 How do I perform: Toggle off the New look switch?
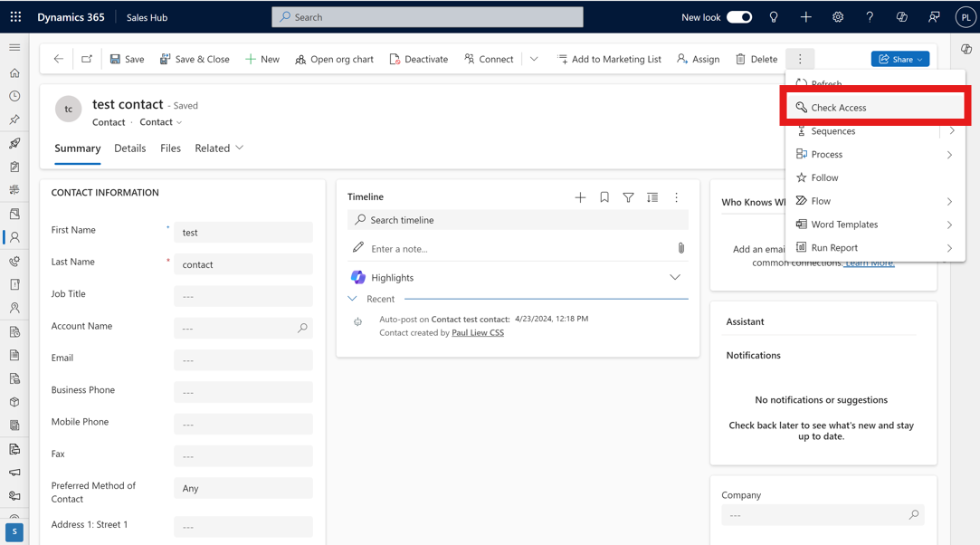point(739,16)
